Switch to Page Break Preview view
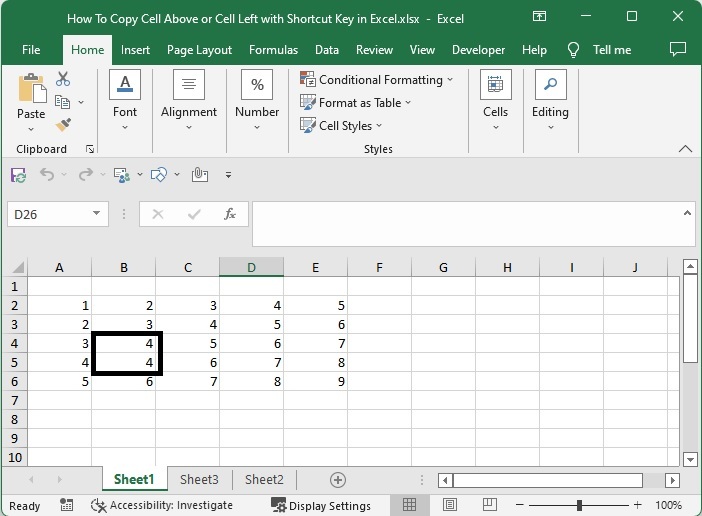Viewport: 702px width, 516px height. [489, 506]
